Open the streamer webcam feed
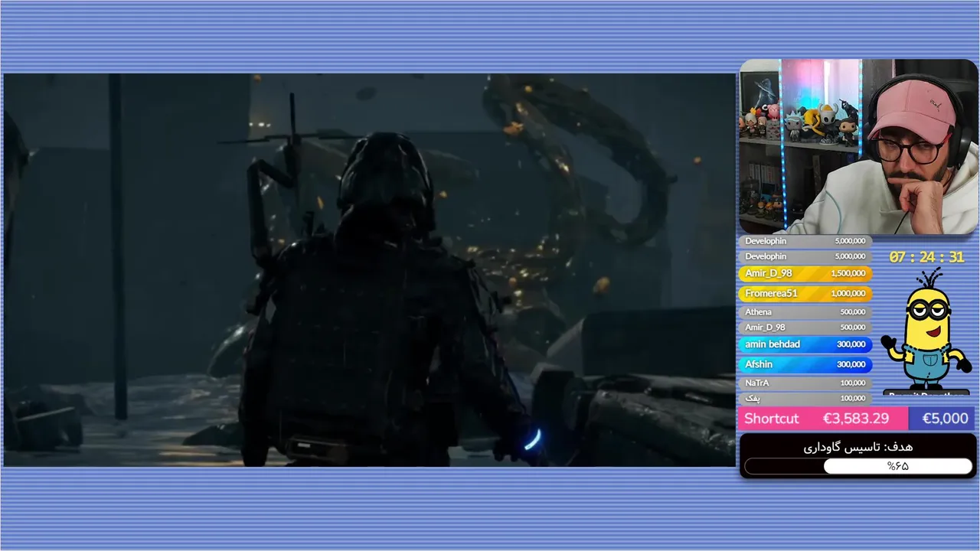This screenshot has width=980, height=551. click(857, 146)
